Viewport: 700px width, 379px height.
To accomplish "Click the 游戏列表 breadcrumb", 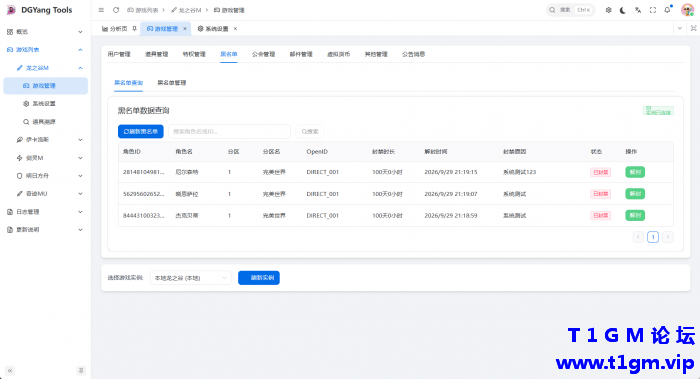I will [142, 10].
